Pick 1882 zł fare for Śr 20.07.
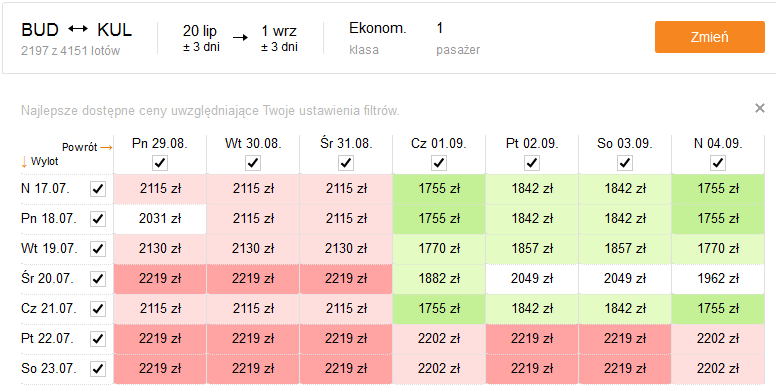Screen dimensions: 776x387 (439, 279)
